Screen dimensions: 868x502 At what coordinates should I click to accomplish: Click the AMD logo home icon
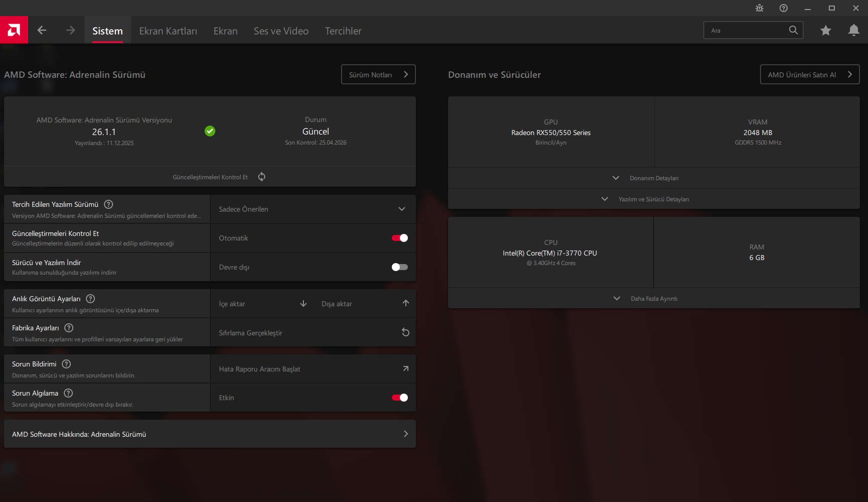click(14, 30)
